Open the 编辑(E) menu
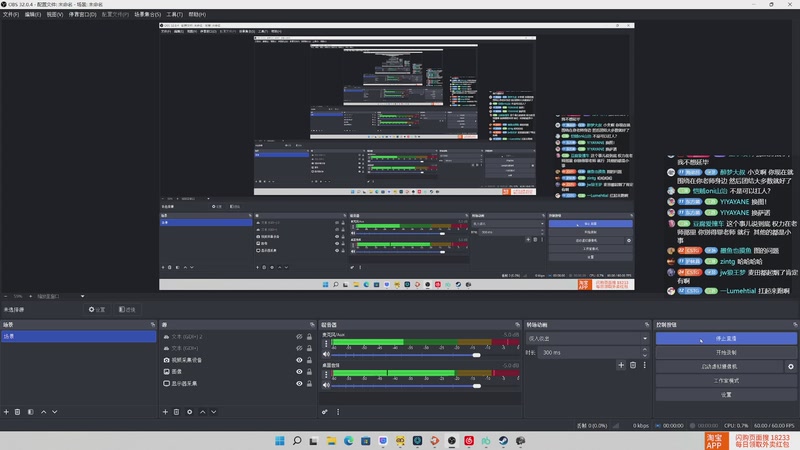 point(33,14)
